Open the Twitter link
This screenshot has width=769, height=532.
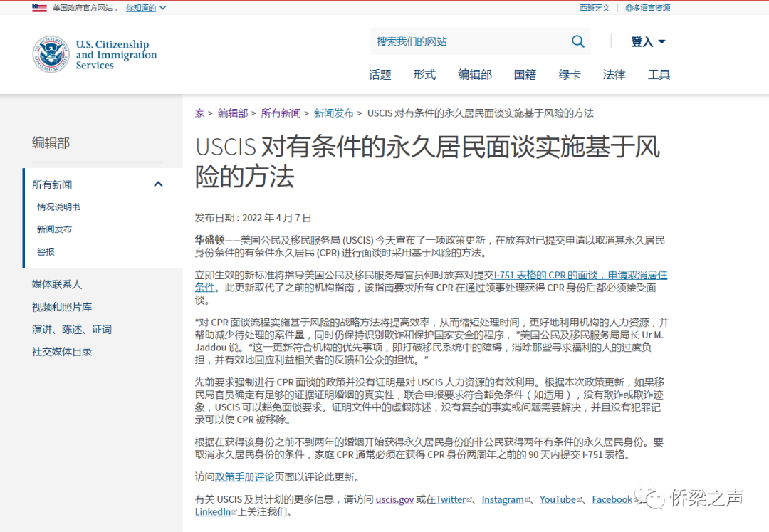pos(451,500)
